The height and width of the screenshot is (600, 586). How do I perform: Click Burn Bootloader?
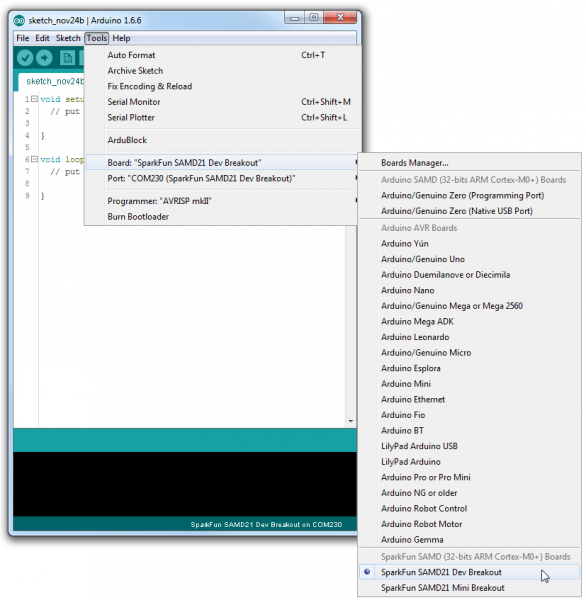tap(223, 217)
